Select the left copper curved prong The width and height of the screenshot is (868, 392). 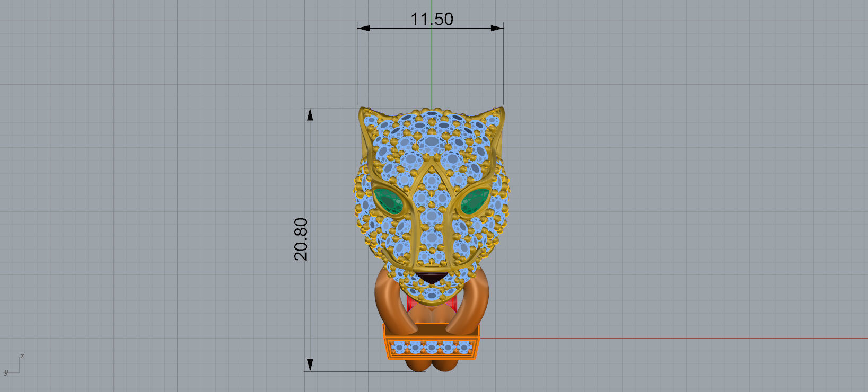click(391, 302)
